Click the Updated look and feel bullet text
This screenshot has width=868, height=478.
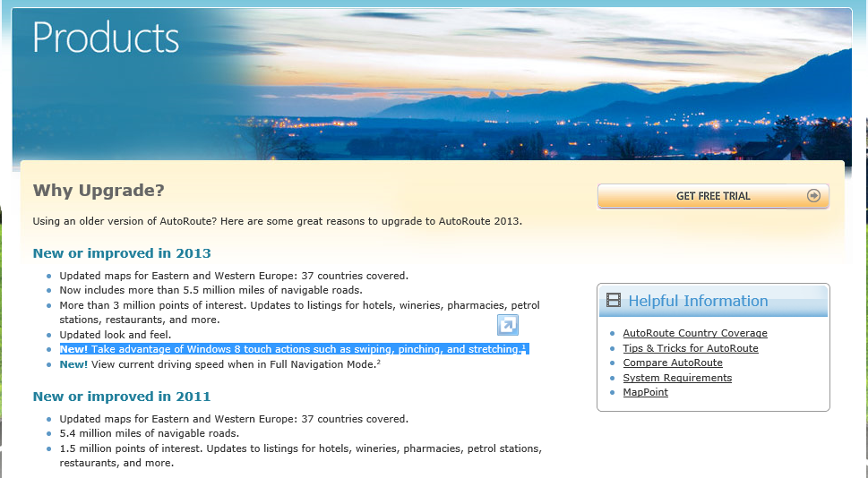(115, 335)
